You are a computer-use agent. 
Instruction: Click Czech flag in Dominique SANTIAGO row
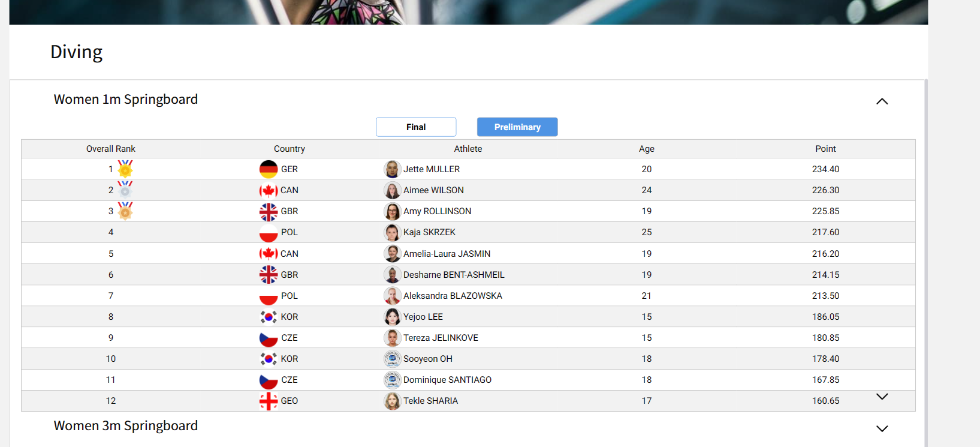269,380
